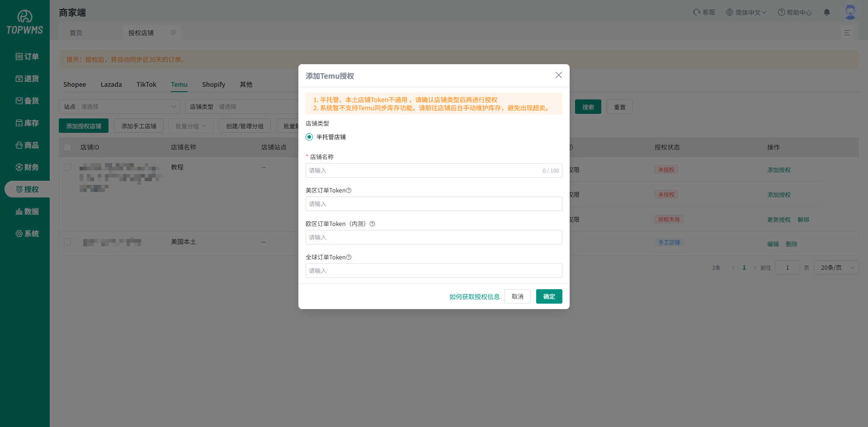Open the 财务 finance sidebar menu
868x427 pixels.
point(27,167)
